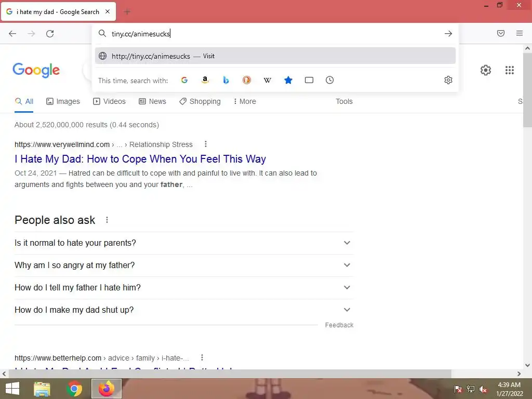Open File Explorer from the taskbar

[x=42, y=389]
